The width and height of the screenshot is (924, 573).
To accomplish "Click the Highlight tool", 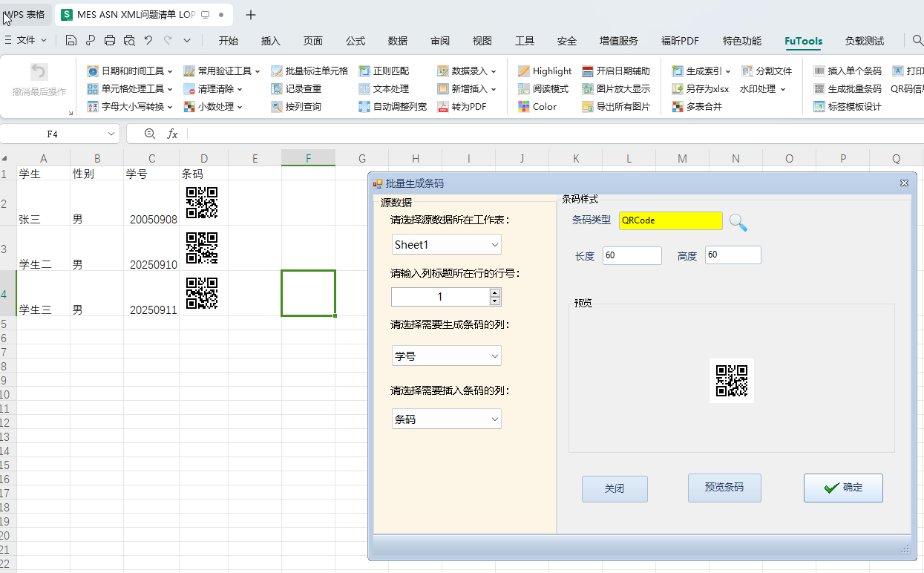I will tap(545, 71).
